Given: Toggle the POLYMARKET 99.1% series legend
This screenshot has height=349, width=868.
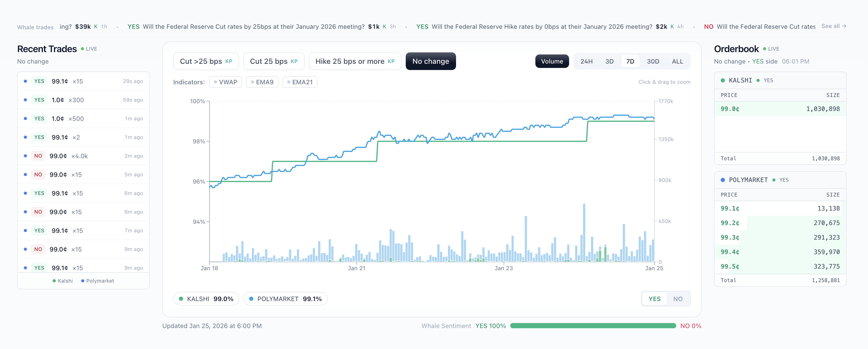Looking at the screenshot, I should tap(285, 299).
